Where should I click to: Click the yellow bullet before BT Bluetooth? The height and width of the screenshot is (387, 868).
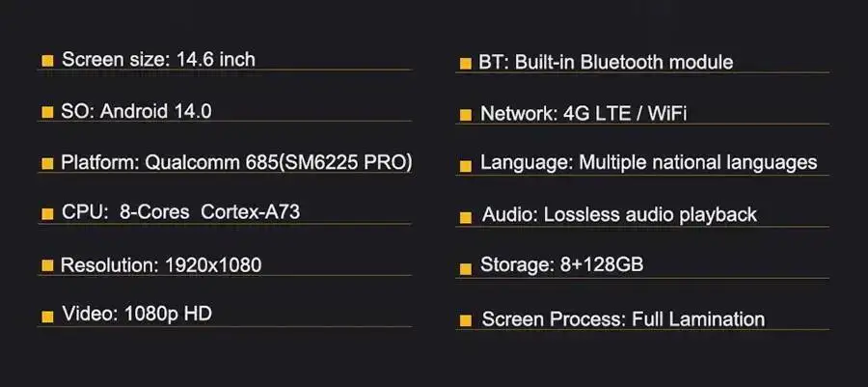[x=466, y=63]
